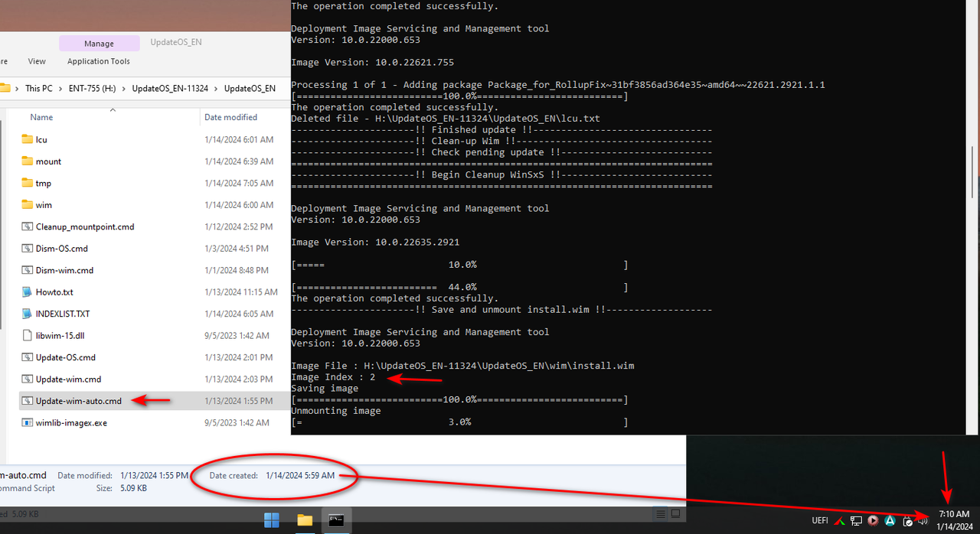Click the folder icon in the address bar
Screen dimensions: 980x534
5,88
